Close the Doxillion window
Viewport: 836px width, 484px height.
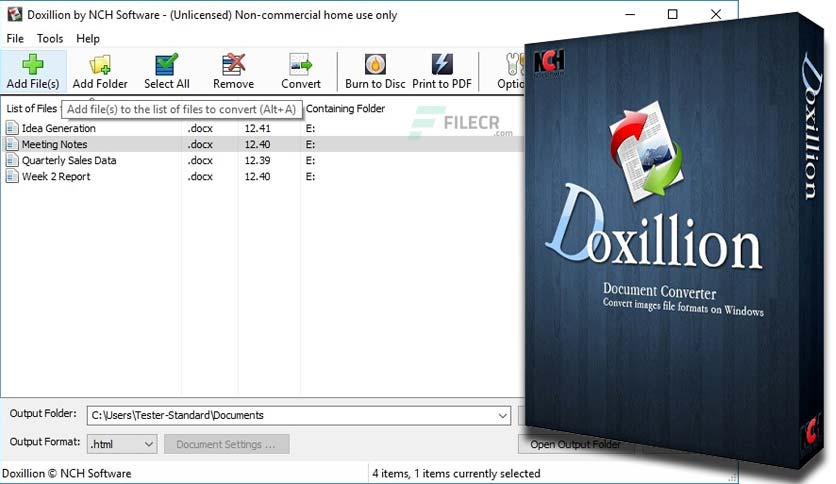(x=716, y=14)
